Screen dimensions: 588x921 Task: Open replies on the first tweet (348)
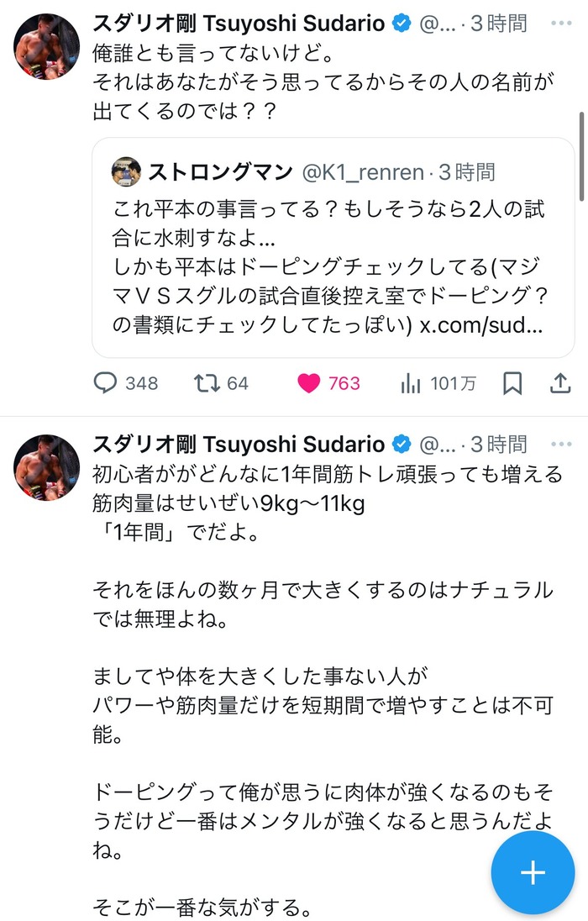pyautogui.click(x=126, y=383)
